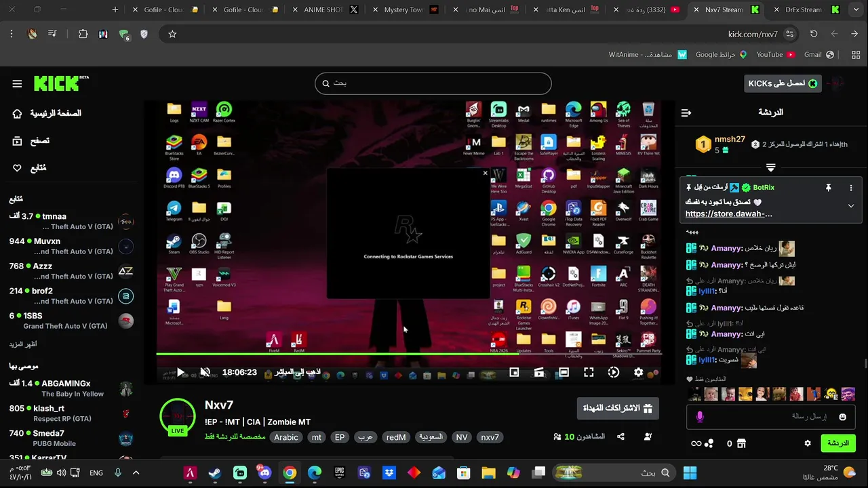Open the clip creation icon
The height and width of the screenshot is (488, 868).
pos(539,372)
